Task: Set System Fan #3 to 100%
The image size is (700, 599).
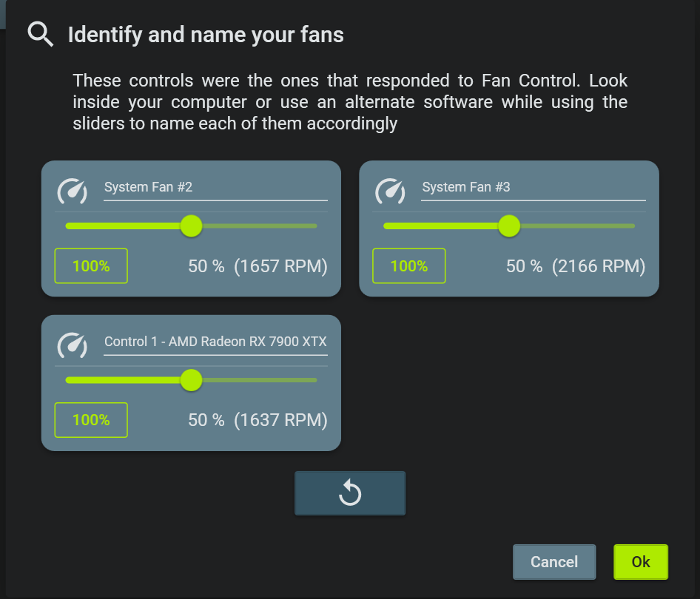Action: pos(409,265)
